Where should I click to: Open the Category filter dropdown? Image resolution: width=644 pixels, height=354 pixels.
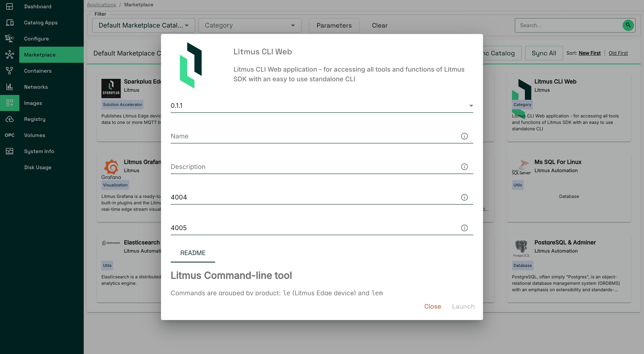point(250,25)
